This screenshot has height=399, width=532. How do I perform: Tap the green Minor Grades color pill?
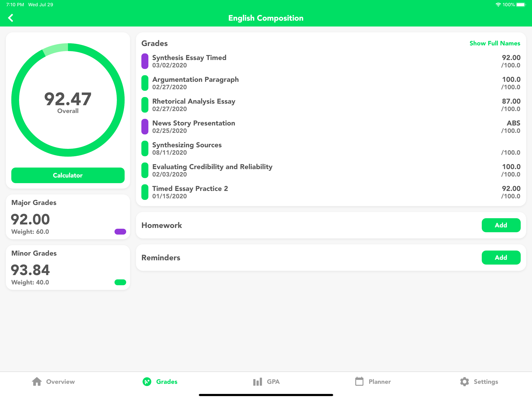pyautogui.click(x=120, y=282)
